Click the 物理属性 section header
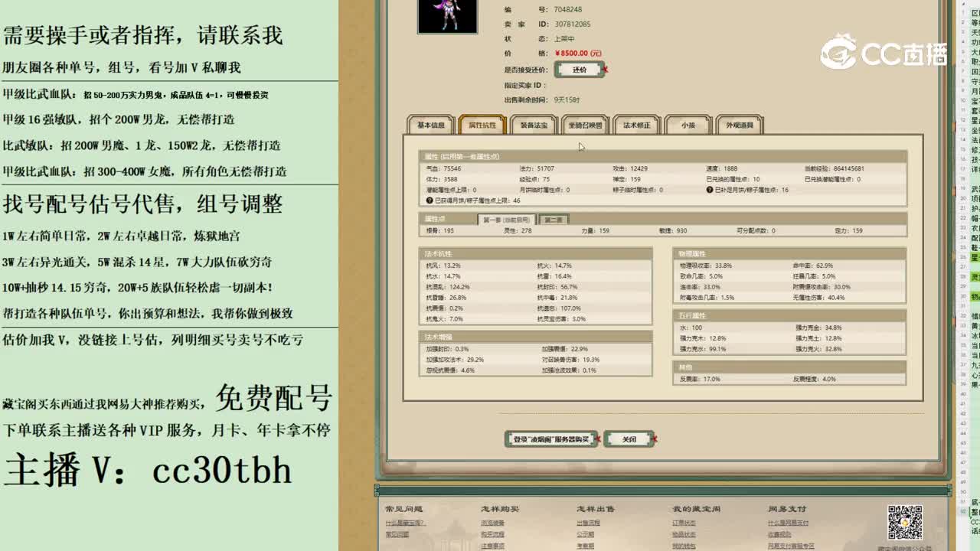The width and height of the screenshot is (980, 551). (789, 253)
